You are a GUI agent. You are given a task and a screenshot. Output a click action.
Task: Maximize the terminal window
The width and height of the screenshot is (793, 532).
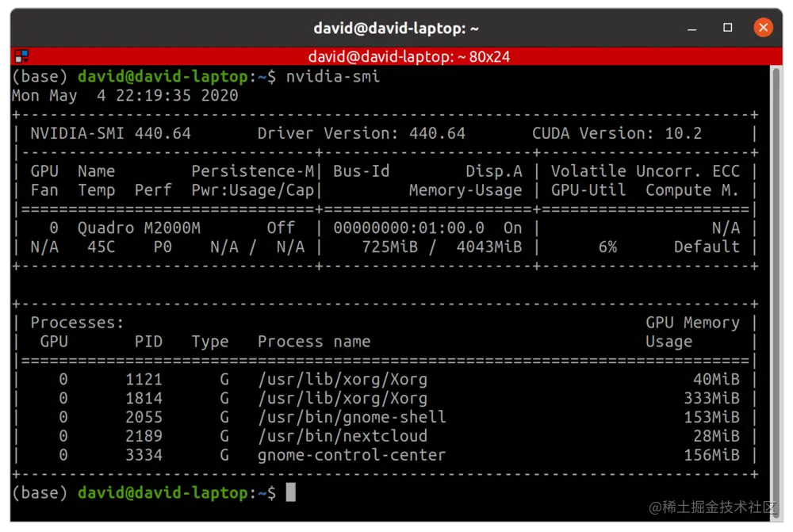click(x=727, y=28)
